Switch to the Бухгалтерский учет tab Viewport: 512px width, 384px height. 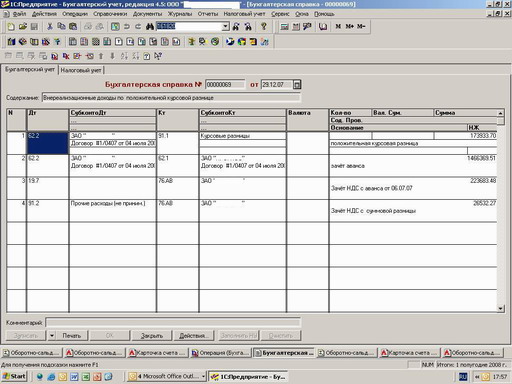coord(30,70)
